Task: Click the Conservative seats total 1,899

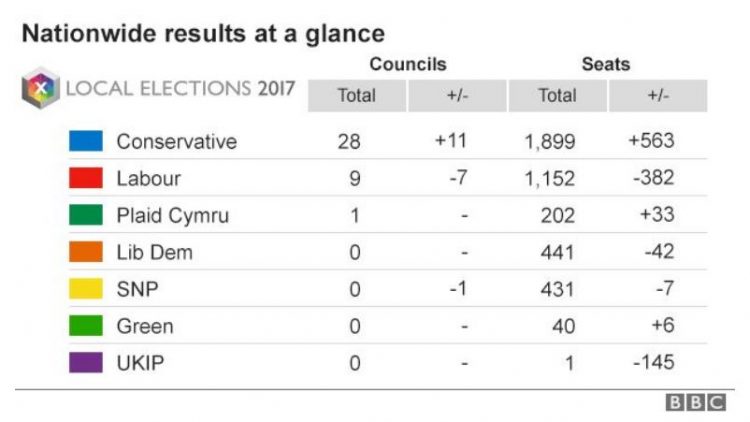Action: click(549, 141)
